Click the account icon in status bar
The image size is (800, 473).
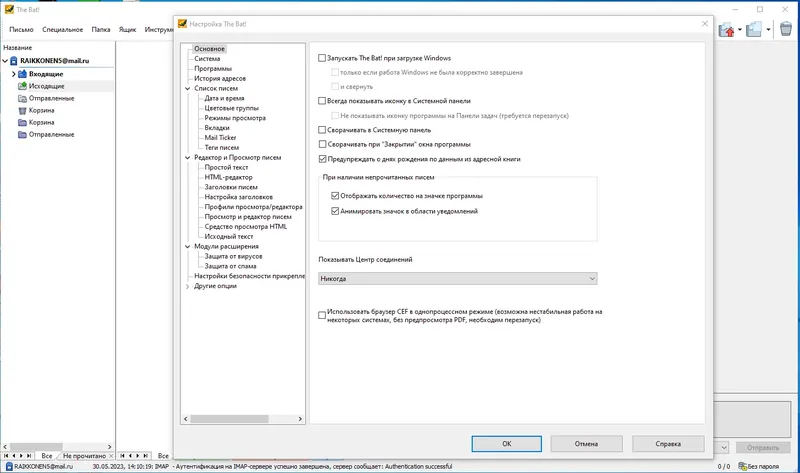9,466
